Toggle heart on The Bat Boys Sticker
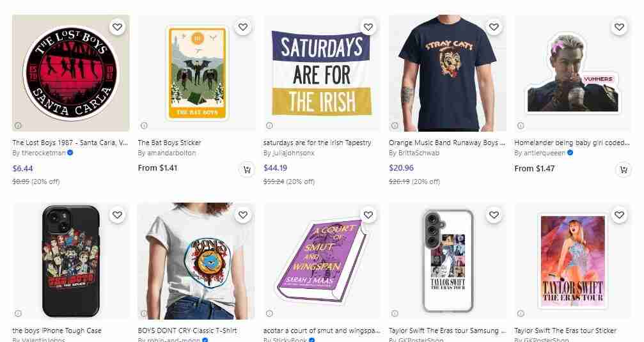Screen dimensions: 644x342 point(242,27)
